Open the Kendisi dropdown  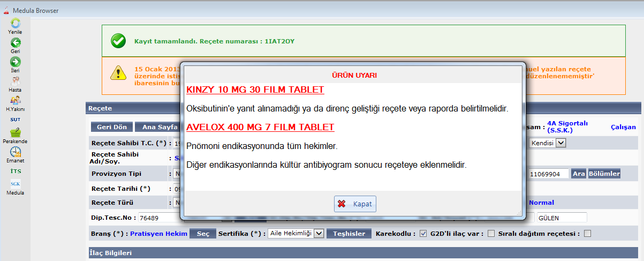click(547, 143)
